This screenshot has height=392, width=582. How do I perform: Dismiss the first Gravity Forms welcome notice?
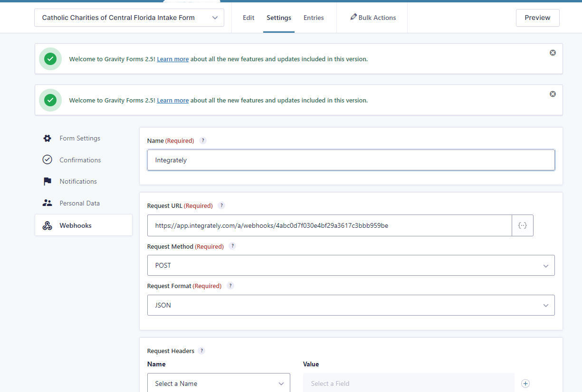click(553, 53)
